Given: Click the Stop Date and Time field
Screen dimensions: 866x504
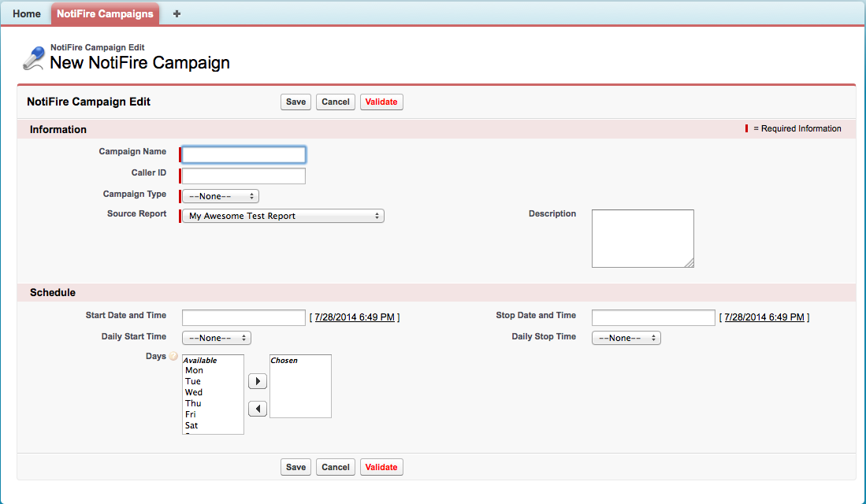Looking at the screenshot, I should point(653,317).
